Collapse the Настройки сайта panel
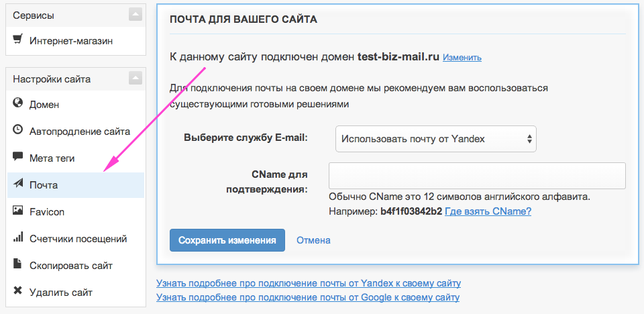Screen dimensions: 644x314 [x=136, y=78]
